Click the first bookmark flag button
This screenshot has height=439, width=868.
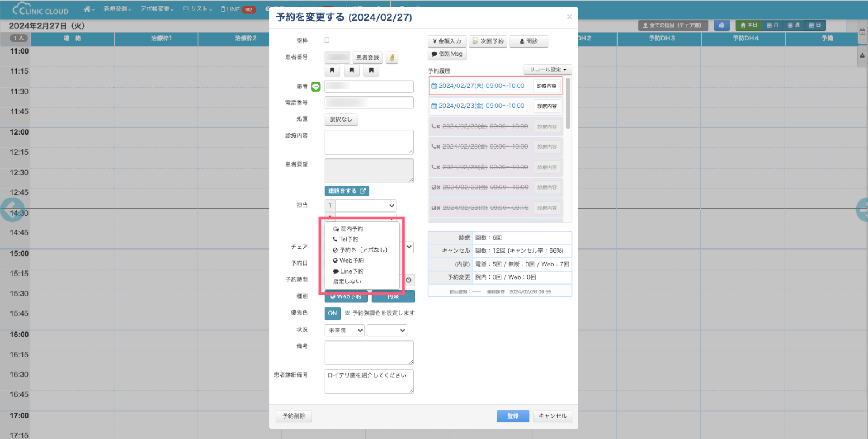point(332,71)
